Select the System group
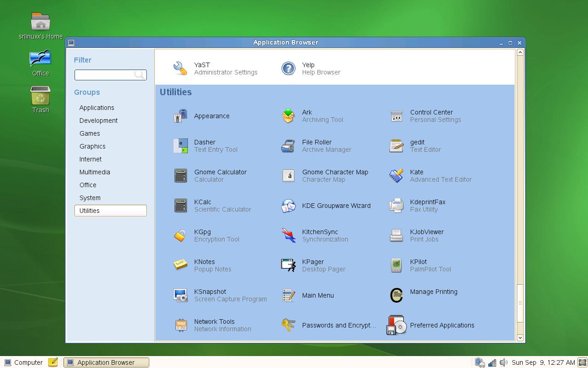588x368 pixels. click(x=110, y=198)
